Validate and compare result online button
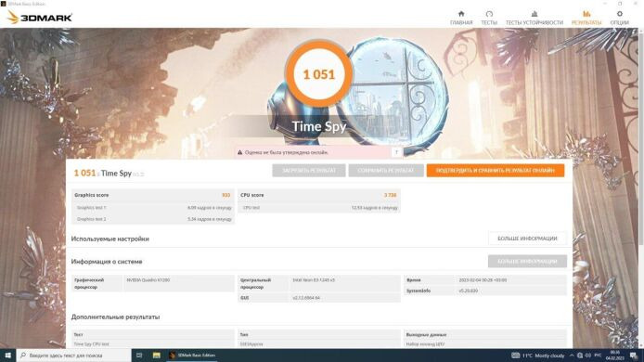644x362 pixels. (x=496, y=171)
